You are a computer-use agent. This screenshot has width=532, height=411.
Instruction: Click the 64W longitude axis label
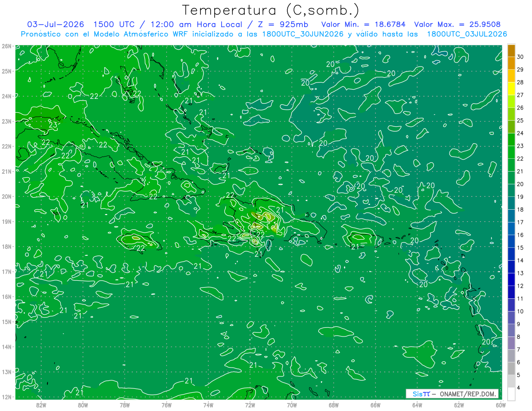[417, 405]
